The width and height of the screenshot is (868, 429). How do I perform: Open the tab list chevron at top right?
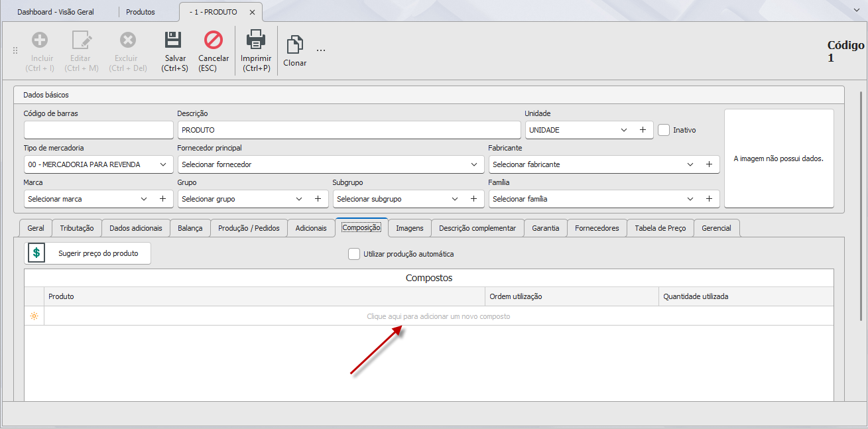[x=856, y=11]
